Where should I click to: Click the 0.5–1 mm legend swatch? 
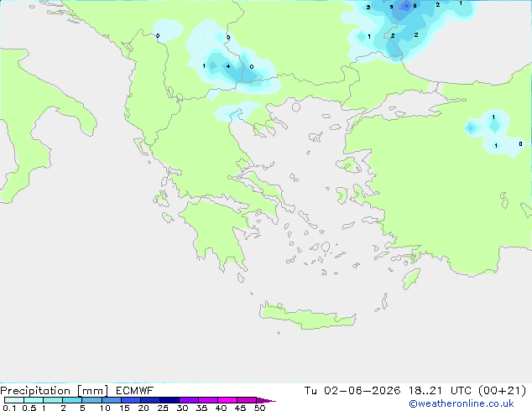tap(34, 400)
